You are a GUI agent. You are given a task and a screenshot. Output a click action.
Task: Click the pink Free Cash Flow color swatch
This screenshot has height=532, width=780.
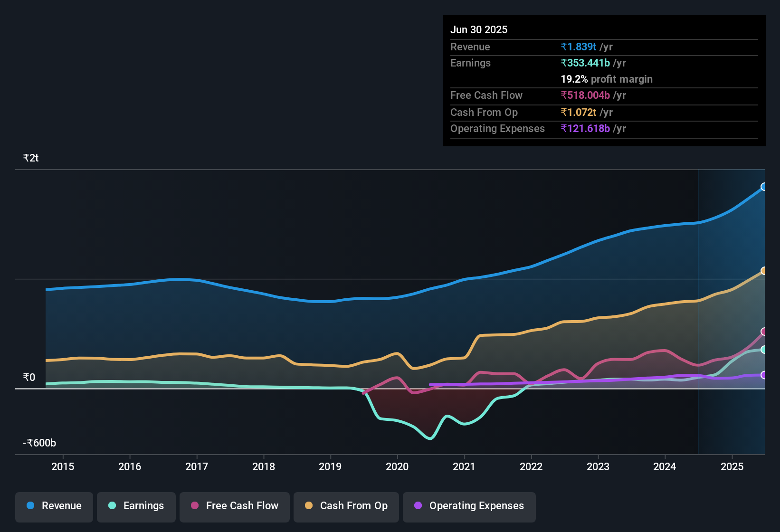point(195,506)
